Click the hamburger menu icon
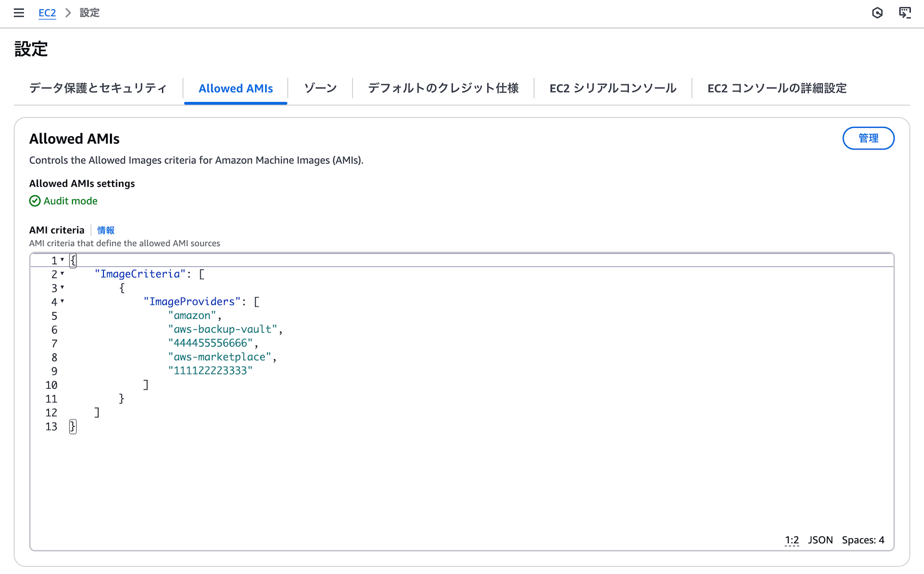 [19, 12]
